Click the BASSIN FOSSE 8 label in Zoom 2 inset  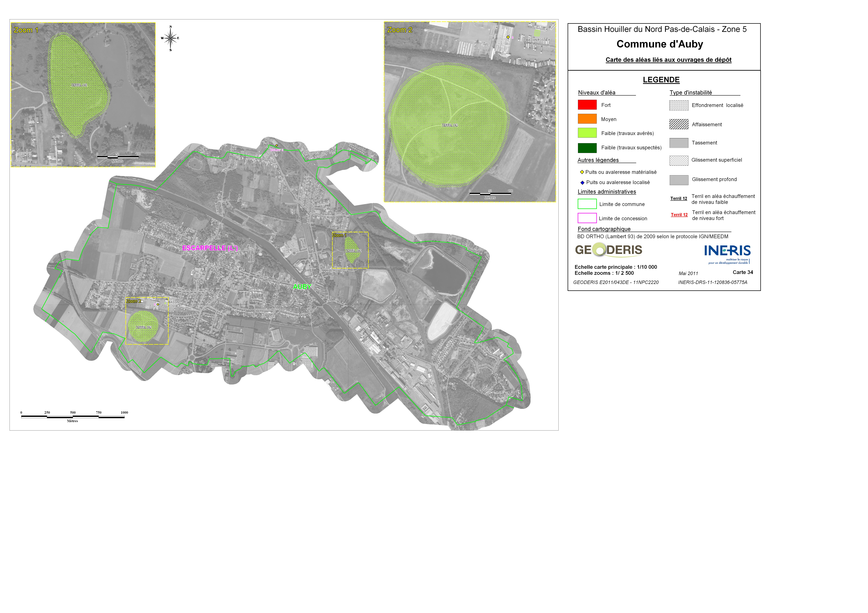[x=538, y=40]
